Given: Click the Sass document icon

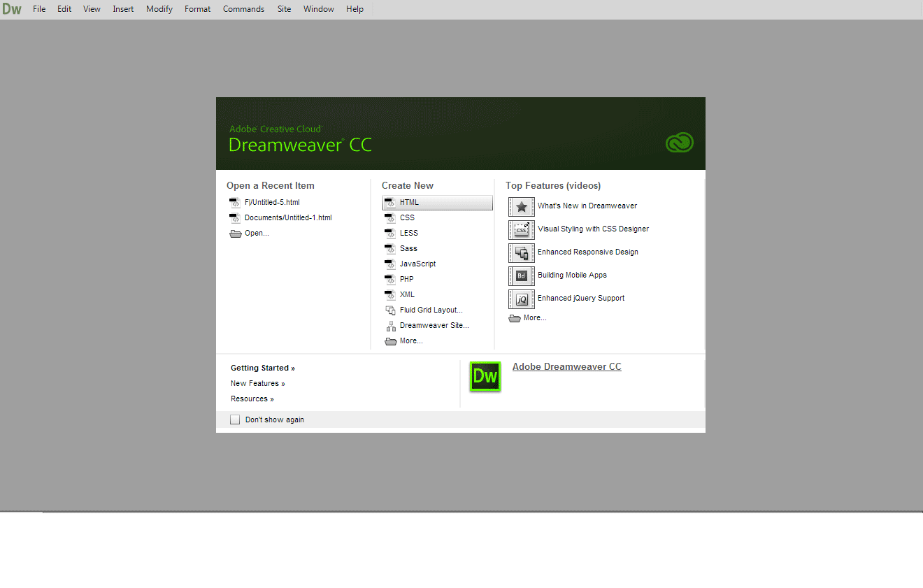Looking at the screenshot, I should 390,249.
